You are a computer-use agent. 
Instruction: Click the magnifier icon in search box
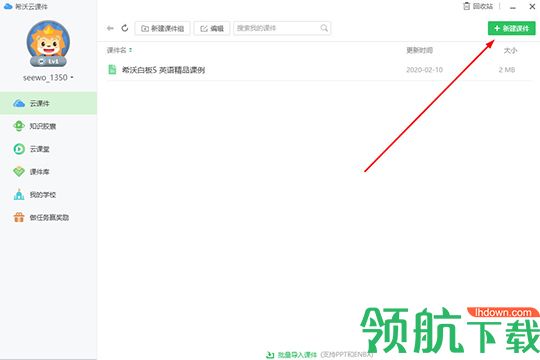(x=324, y=28)
